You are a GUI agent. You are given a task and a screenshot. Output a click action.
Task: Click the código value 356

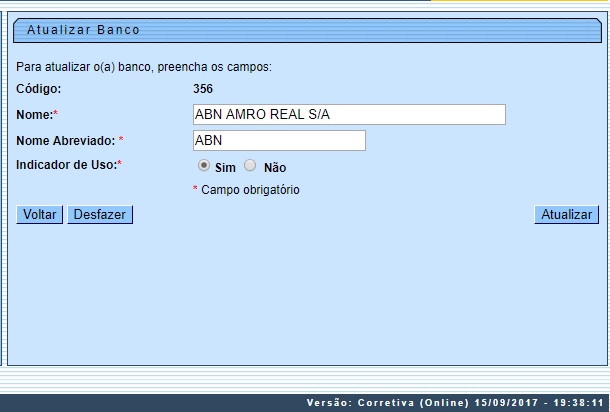coord(203,89)
